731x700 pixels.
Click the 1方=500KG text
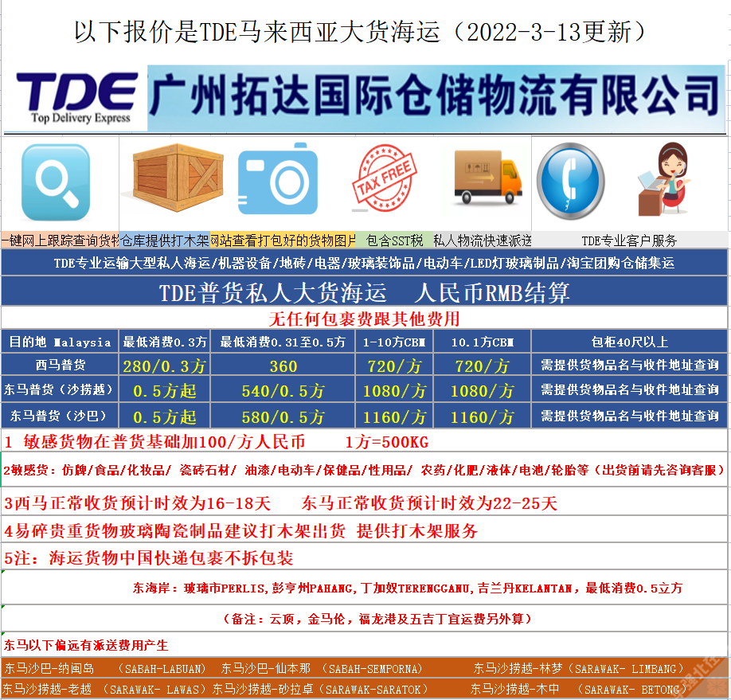pos(386,442)
